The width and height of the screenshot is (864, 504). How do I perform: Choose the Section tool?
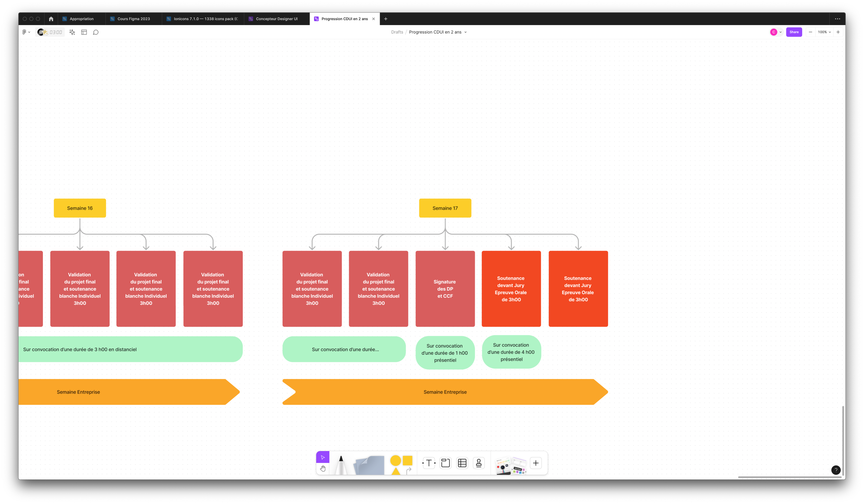coord(445,463)
